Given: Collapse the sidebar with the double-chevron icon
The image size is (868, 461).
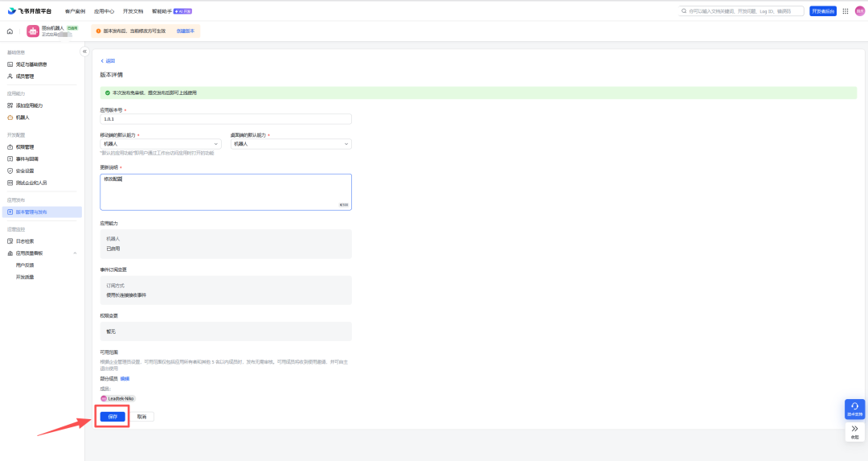Looking at the screenshot, I should 84,51.
